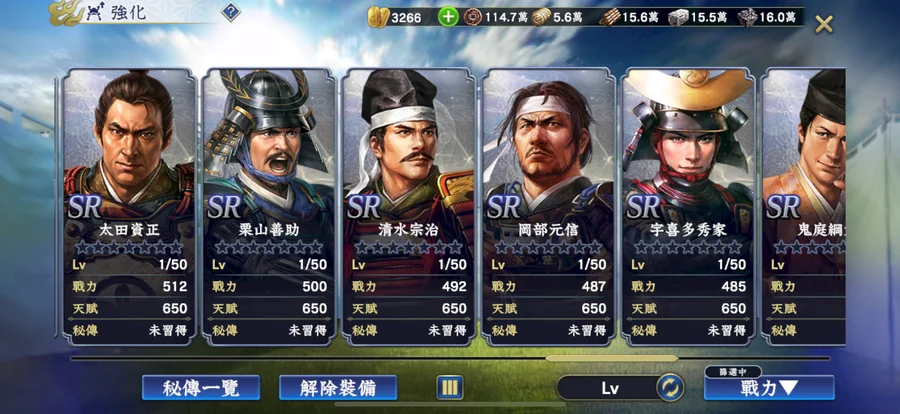
Task: Open the 戰力 sort dropdown
Action: pos(769,388)
